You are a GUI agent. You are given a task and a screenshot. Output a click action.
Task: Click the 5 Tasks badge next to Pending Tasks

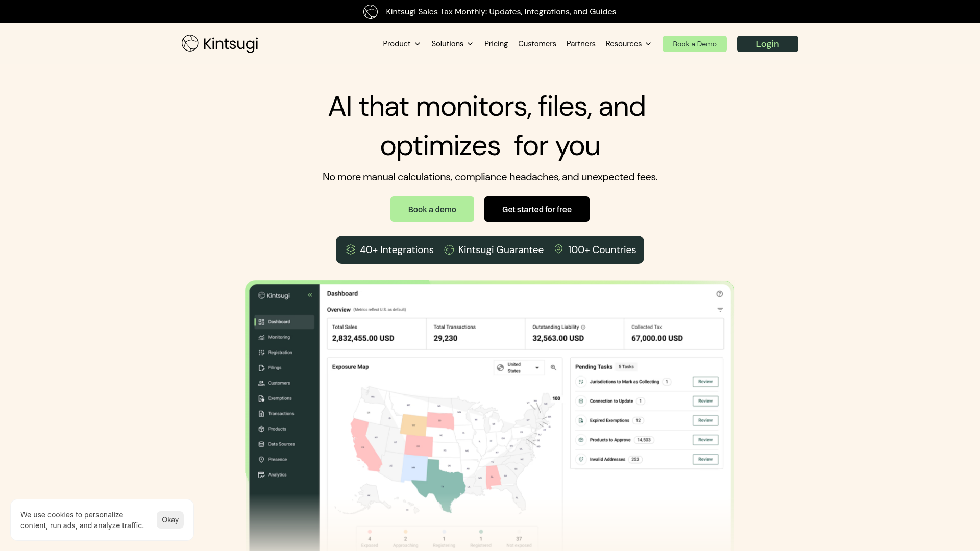pyautogui.click(x=626, y=367)
